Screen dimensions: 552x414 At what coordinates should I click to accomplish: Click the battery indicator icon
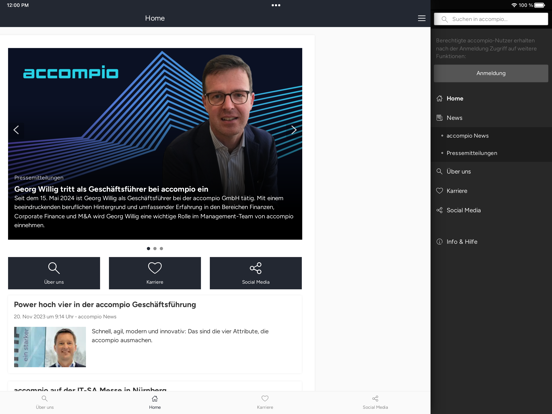point(539,5)
